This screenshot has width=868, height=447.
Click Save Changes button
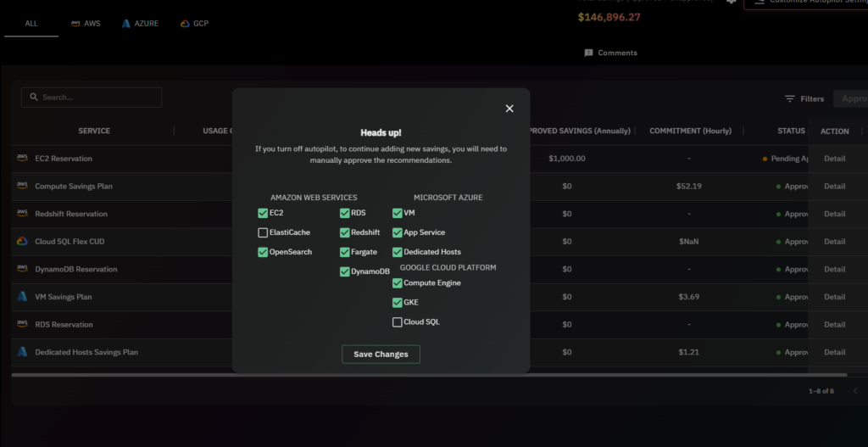pos(381,355)
